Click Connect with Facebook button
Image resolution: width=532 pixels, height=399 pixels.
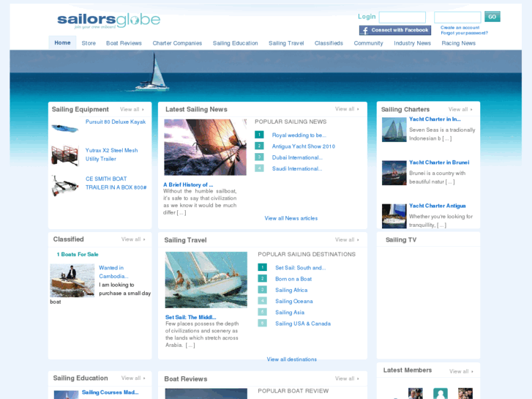pos(395,30)
